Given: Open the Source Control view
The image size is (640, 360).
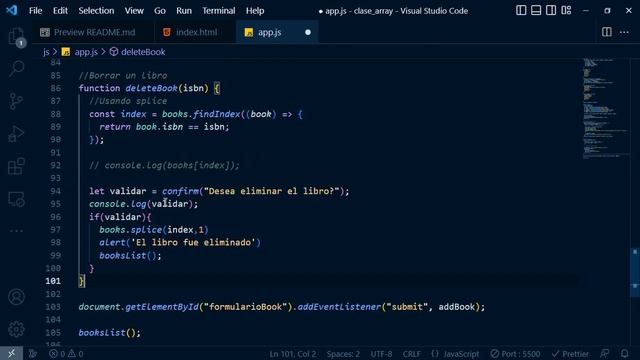Looking at the screenshot, I should [16, 101].
